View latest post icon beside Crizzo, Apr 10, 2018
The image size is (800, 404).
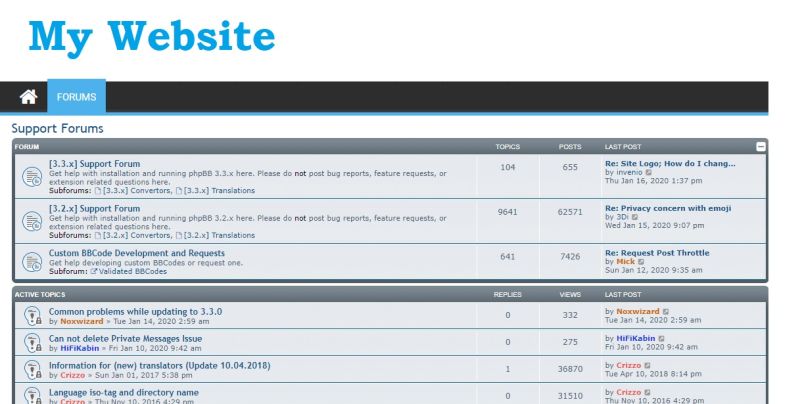(647, 366)
